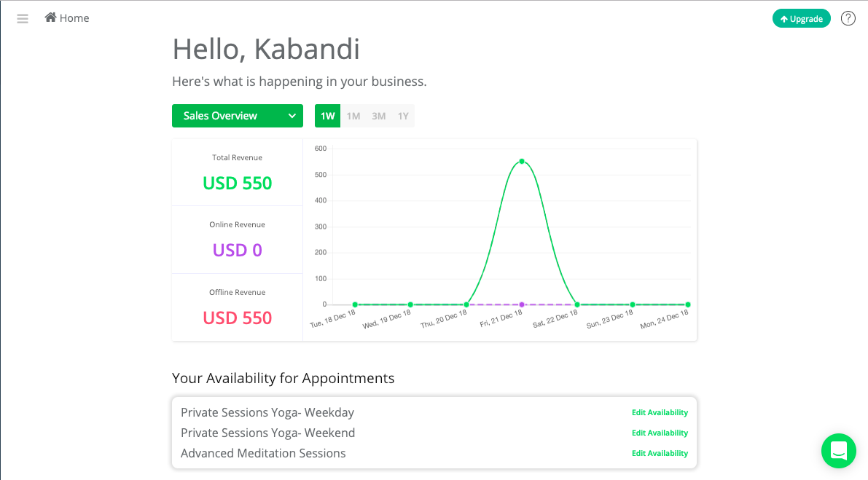Screen dimensions: 868x480
Task: Click the 600 y-axis label
Action: coord(321,148)
